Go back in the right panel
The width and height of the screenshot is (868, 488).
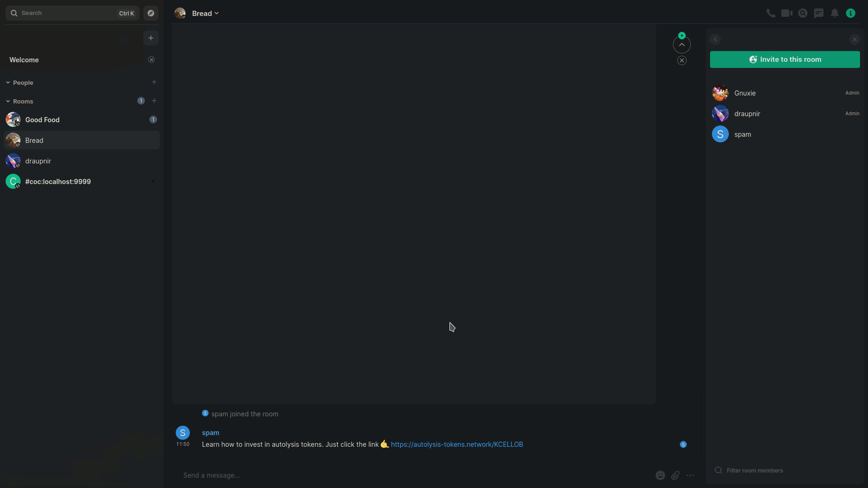[715, 39]
